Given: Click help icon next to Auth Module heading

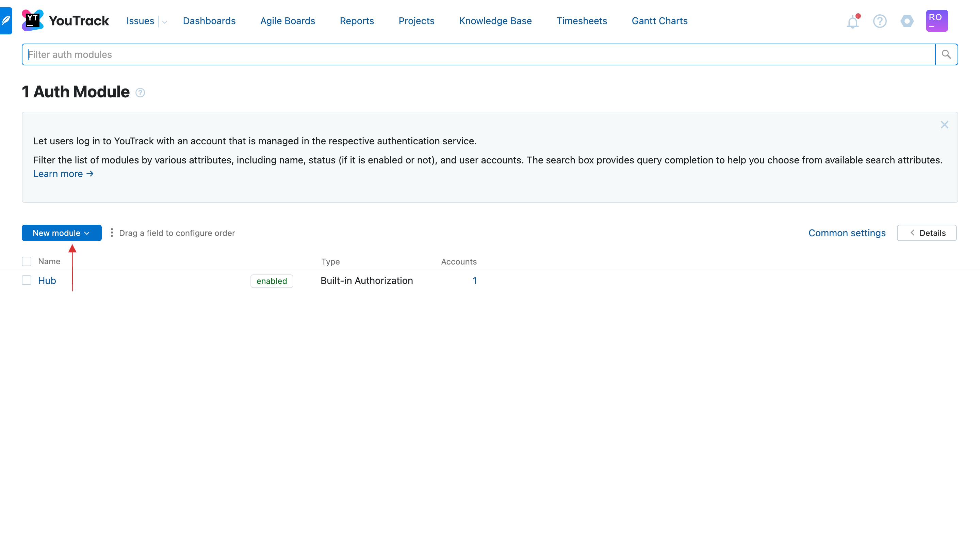Looking at the screenshot, I should click(140, 93).
